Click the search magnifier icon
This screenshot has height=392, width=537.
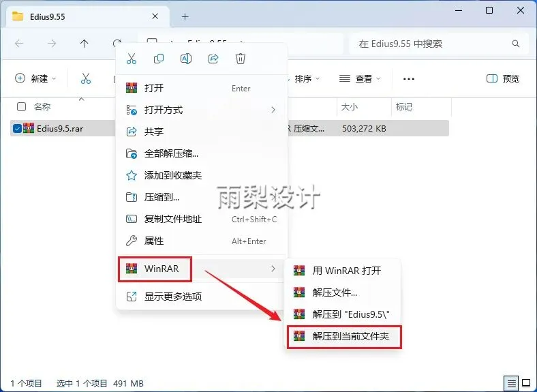[x=515, y=44]
